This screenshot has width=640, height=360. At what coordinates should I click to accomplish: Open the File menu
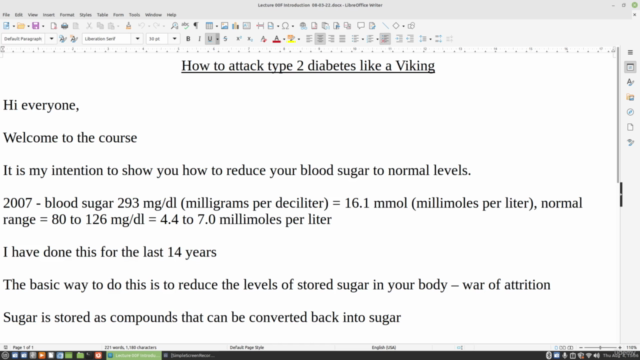point(6,15)
